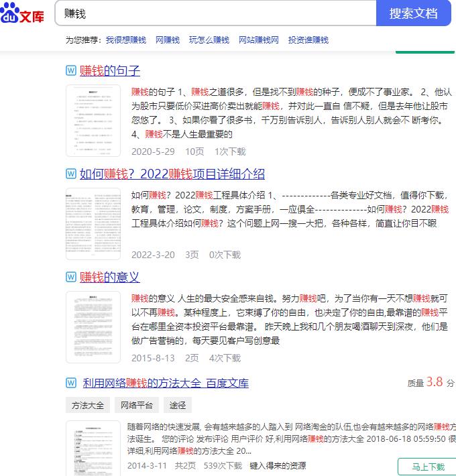Click Word icon beside 赚钱的句子

tap(71, 70)
